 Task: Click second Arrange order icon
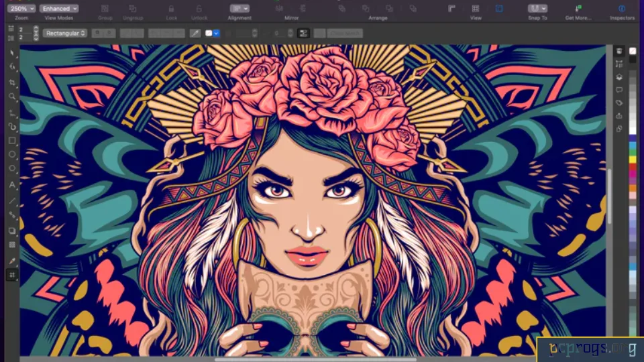(366, 8)
